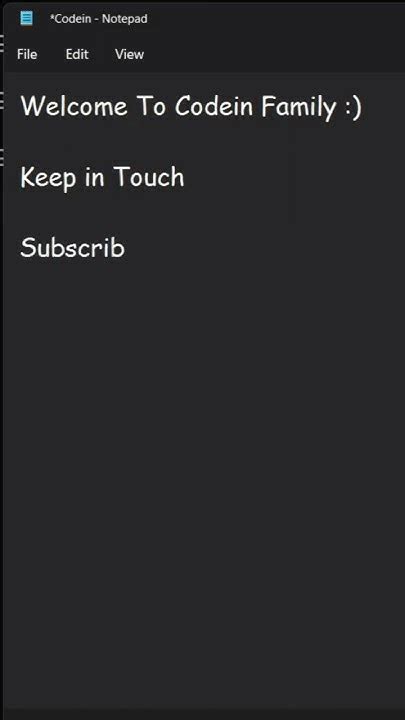Viewport: 405px width, 720px height.
Task: Click the '*Codein - Notepad' window title
Action: 98,19
